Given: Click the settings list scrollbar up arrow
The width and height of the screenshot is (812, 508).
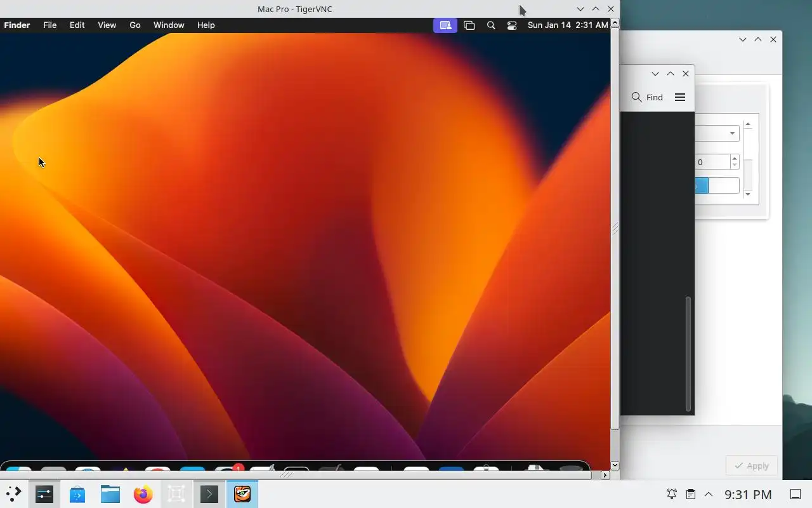Looking at the screenshot, I should click(748, 124).
